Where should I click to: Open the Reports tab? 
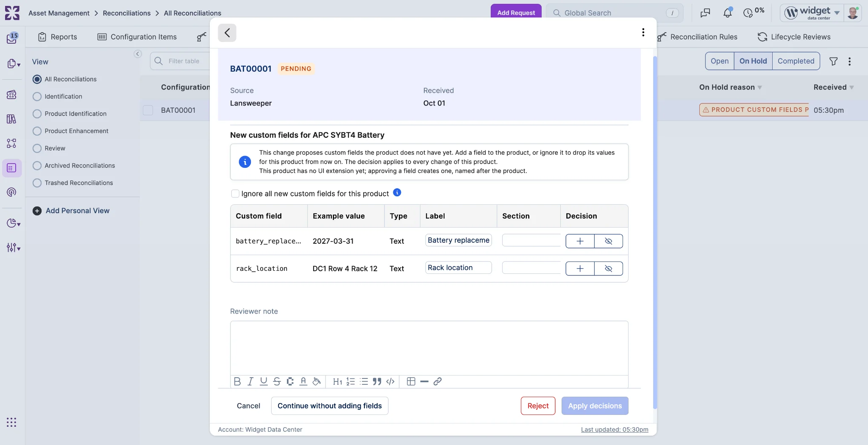pos(58,37)
